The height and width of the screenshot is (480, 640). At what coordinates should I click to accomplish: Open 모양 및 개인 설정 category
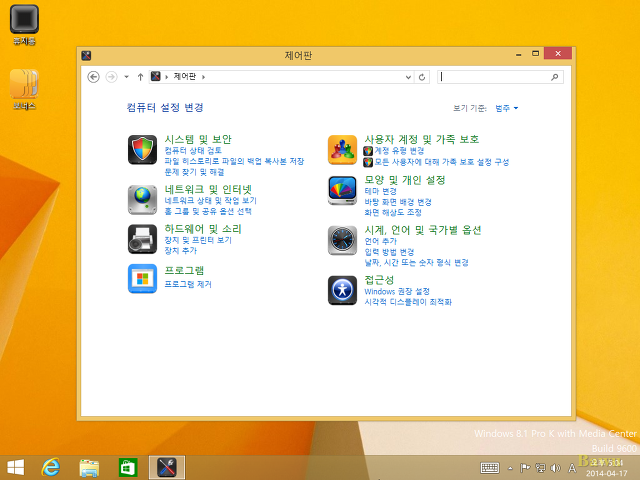404,180
